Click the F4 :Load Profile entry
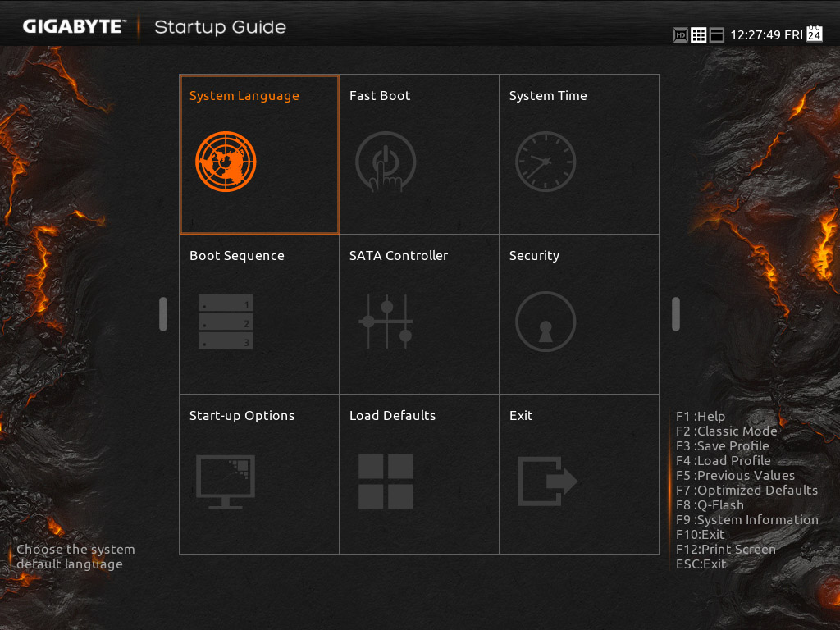 point(724,461)
